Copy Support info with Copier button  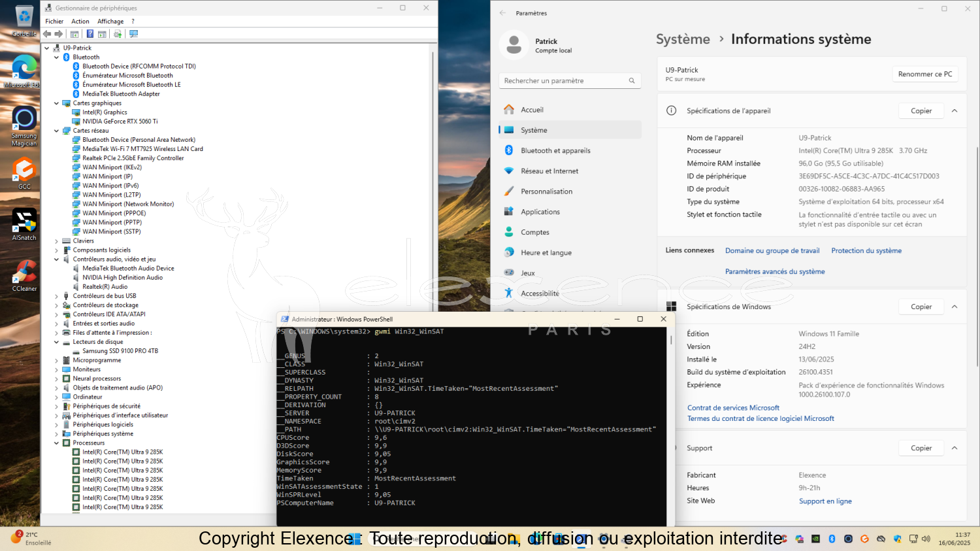[x=921, y=448]
